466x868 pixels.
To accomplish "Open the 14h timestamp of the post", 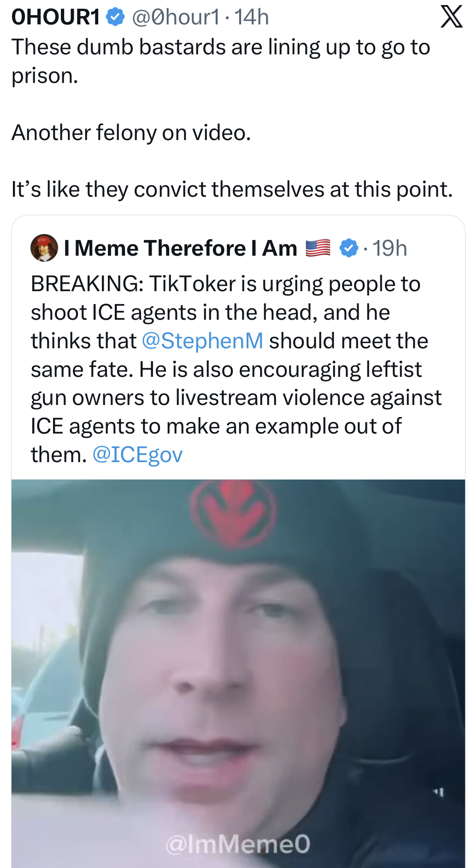I will (252, 18).
